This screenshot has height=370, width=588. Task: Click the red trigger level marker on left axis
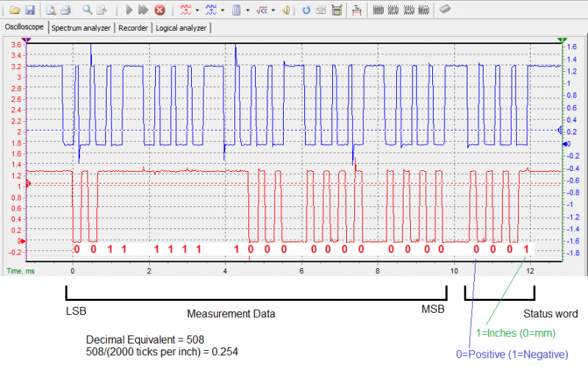[x=27, y=183]
